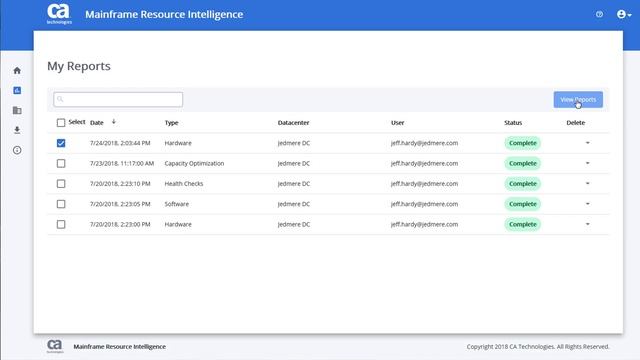Click the Status column header
Image resolution: width=640 pixels, height=360 pixels.
[513, 122]
